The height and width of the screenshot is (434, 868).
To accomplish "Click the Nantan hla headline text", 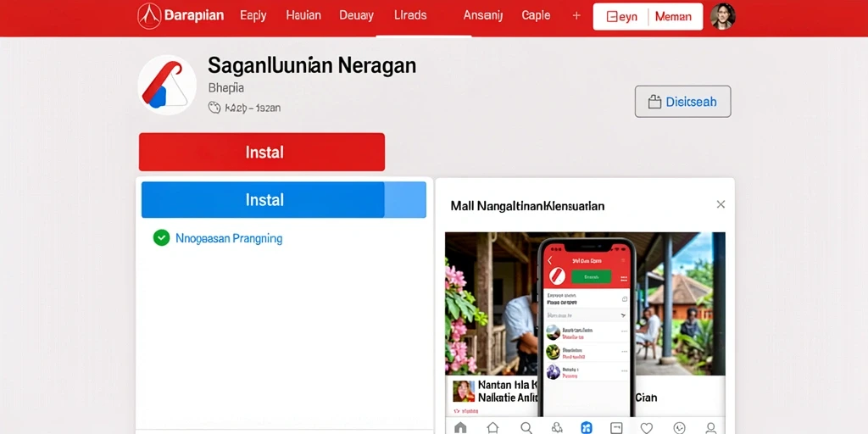I will [507, 384].
